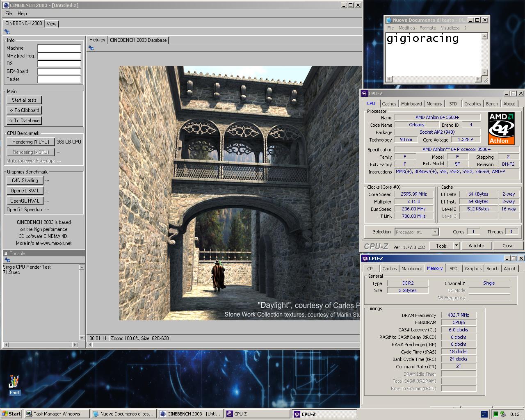Click the 71.9 sec console result
This screenshot has width=525, height=420.
pyautogui.click(x=11, y=272)
